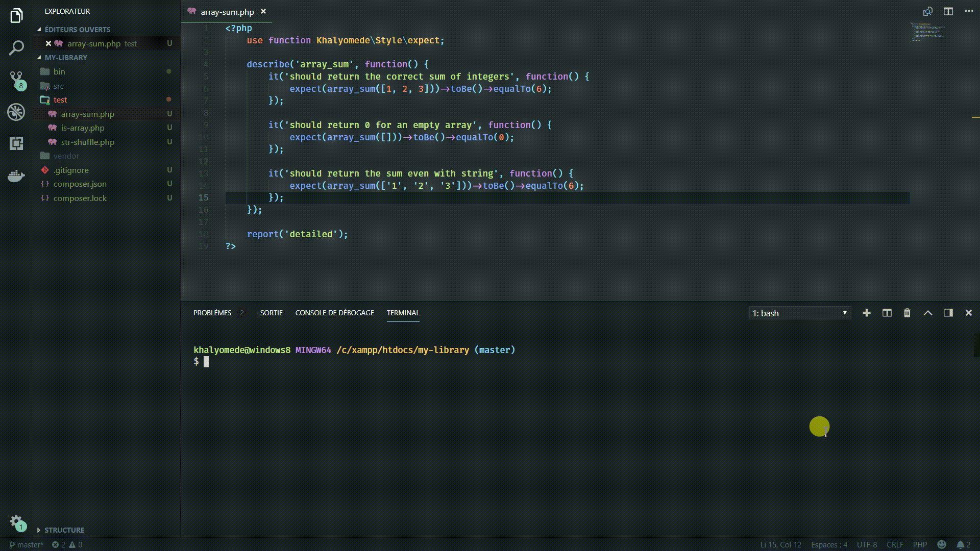The width and height of the screenshot is (980, 551).
Task: Switch to CONSOLE DE DÉBOGAGE tab
Action: (x=334, y=313)
